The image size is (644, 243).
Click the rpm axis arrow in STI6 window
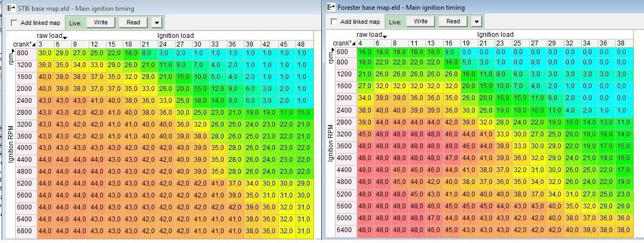click(13, 51)
